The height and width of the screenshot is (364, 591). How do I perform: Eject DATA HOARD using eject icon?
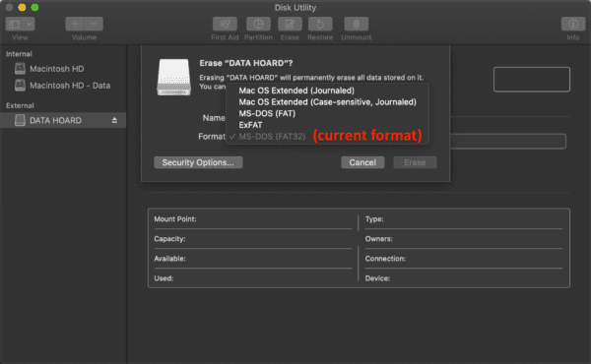pyautogui.click(x=114, y=120)
